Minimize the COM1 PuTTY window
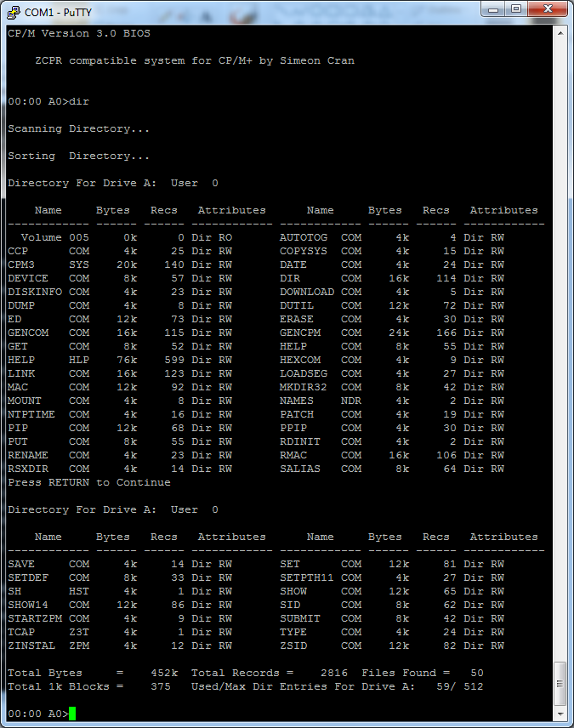The width and height of the screenshot is (574, 728). click(493, 9)
